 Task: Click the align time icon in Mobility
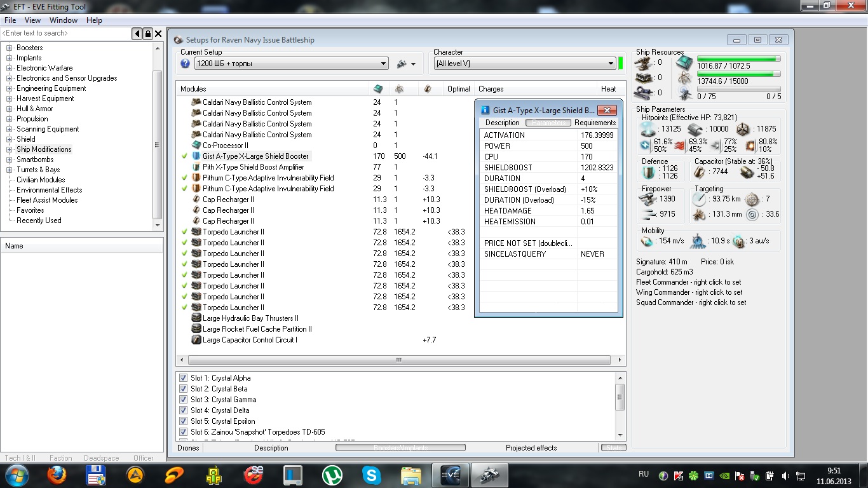[697, 241]
